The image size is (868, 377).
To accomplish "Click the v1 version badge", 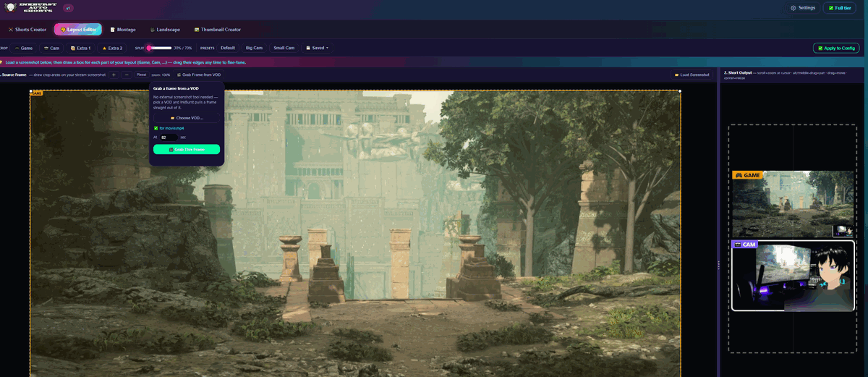I will point(68,8).
